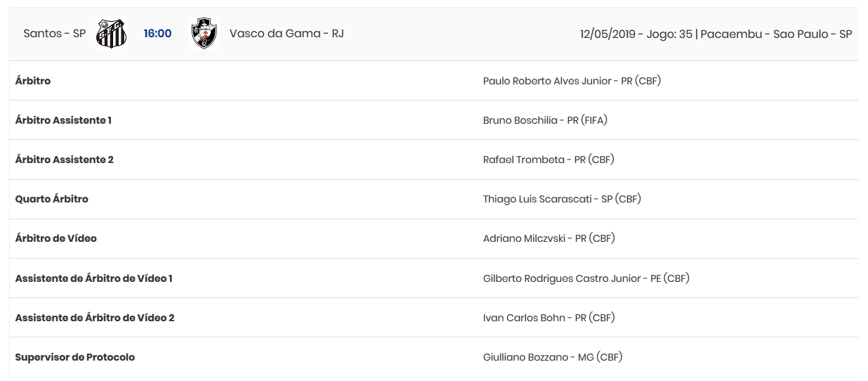Viewport: 868px width, 381px height.
Task: Click Ivan Carlos Bohn's name
Action: point(548,318)
